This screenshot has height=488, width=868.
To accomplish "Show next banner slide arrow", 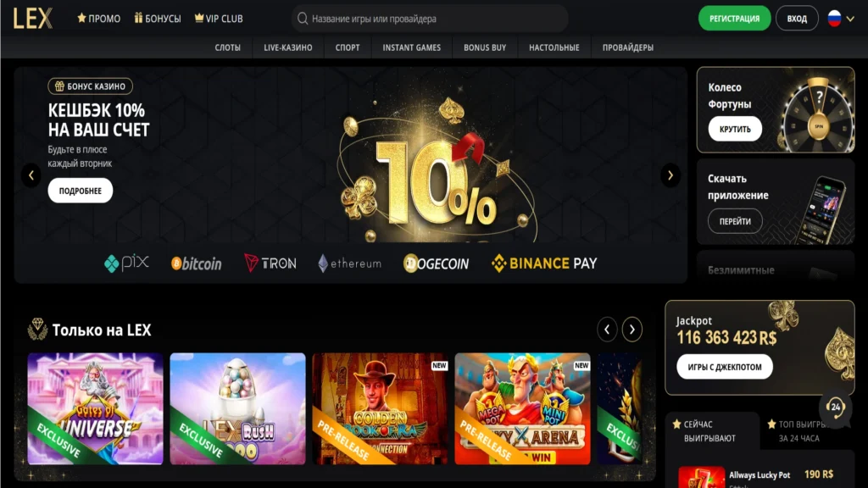I will pyautogui.click(x=670, y=175).
